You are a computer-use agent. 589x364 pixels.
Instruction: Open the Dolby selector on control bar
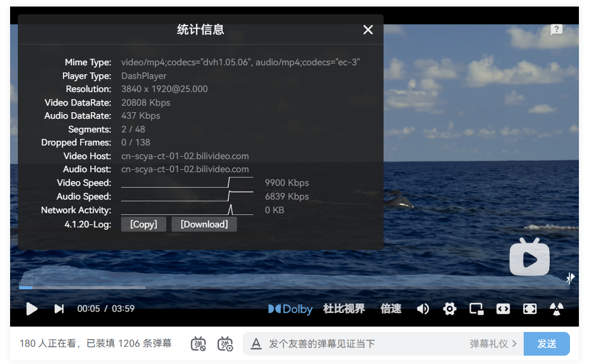[x=290, y=309]
